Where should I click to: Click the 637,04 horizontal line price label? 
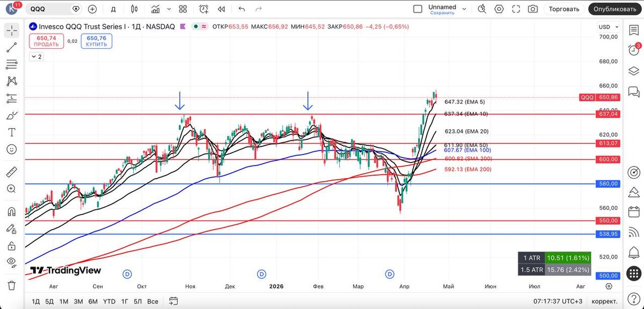click(x=608, y=114)
